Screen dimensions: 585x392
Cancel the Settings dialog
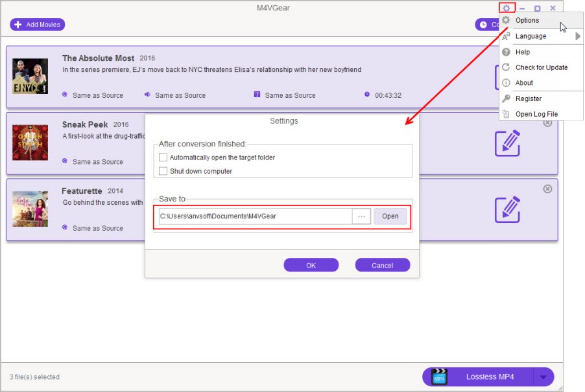click(x=383, y=265)
